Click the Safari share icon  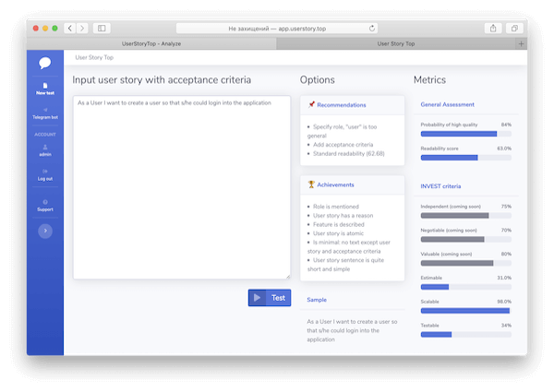point(494,29)
